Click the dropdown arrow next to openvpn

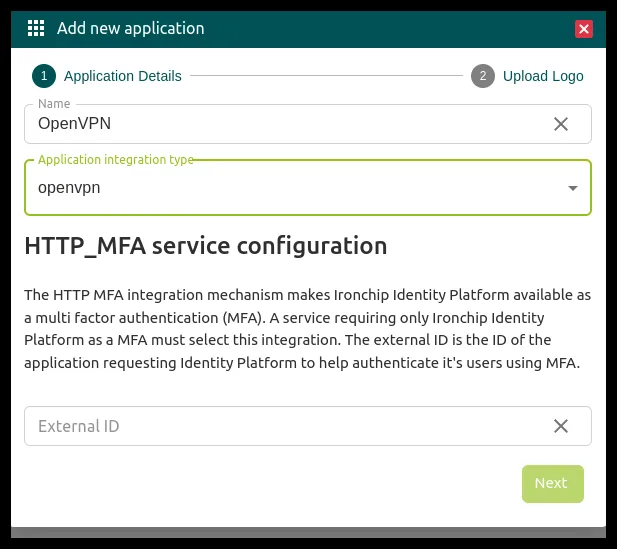click(573, 188)
